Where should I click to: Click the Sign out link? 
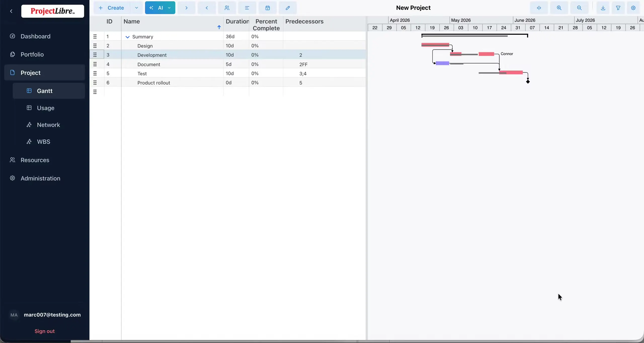(x=45, y=331)
